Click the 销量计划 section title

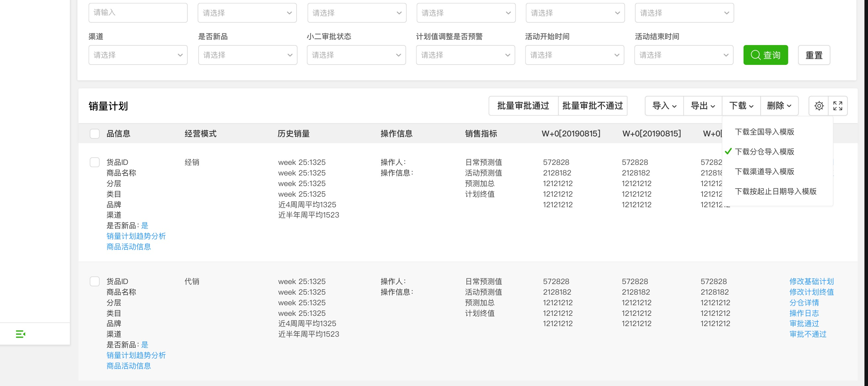coord(108,106)
